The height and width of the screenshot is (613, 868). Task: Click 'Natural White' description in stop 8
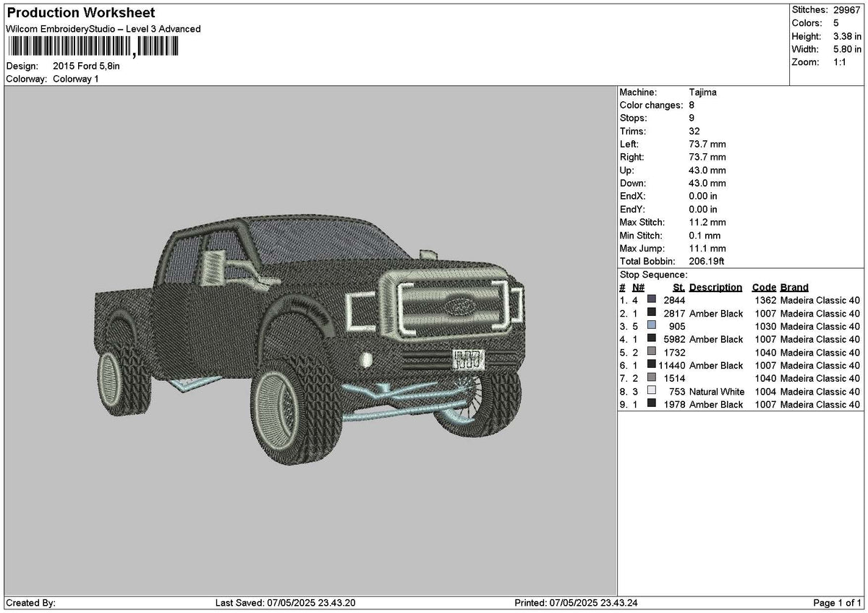pyautogui.click(x=717, y=391)
